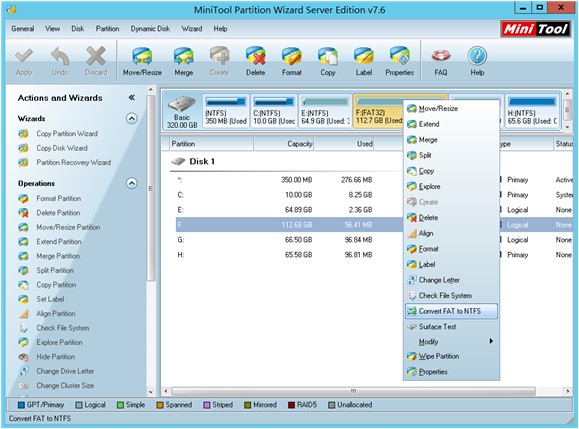Choose Explore Partition in Operations list

59,342
